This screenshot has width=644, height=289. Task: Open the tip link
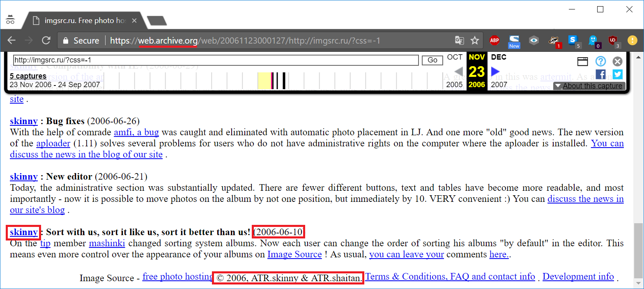[45, 243]
